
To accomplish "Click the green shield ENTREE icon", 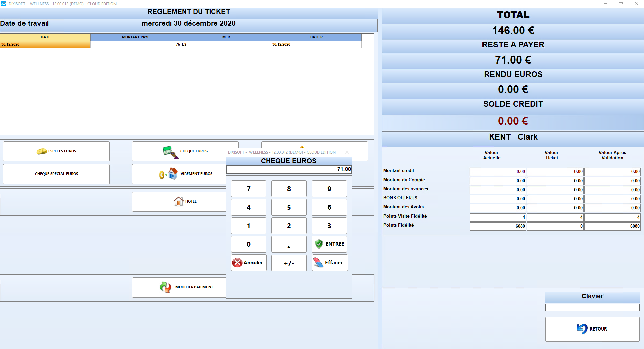I will click(x=319, y=244).
